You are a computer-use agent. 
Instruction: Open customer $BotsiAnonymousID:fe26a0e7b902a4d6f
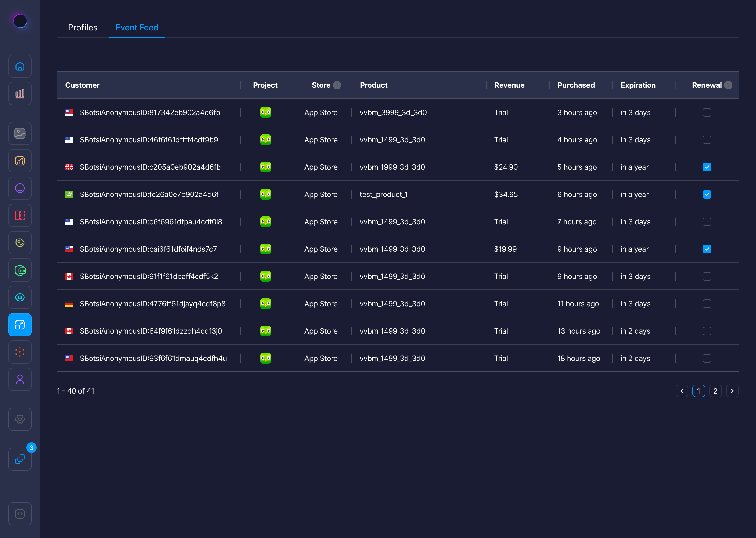coord(149,194)
